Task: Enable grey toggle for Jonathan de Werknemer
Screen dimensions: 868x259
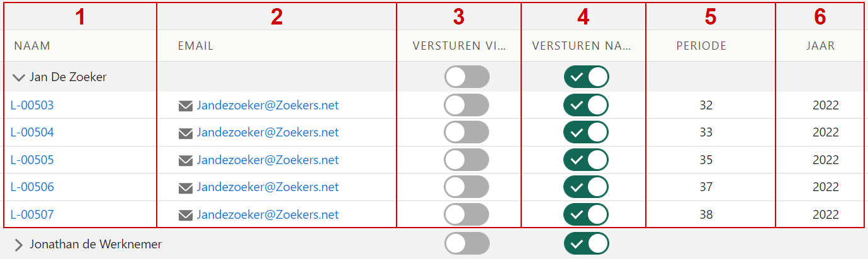Action: click(466, 243)
